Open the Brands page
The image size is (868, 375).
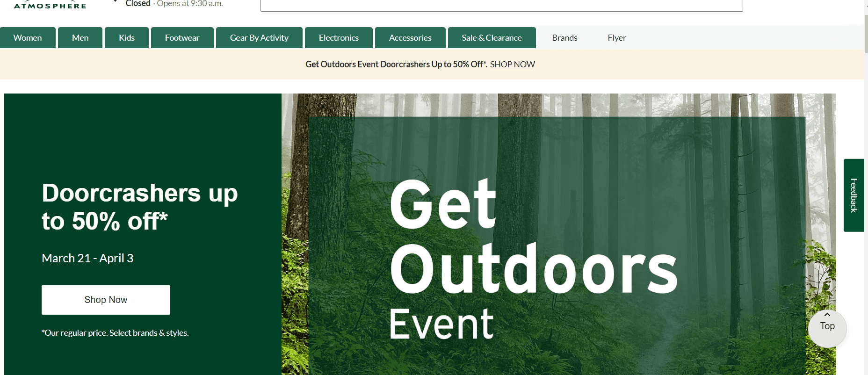[564, 38]
